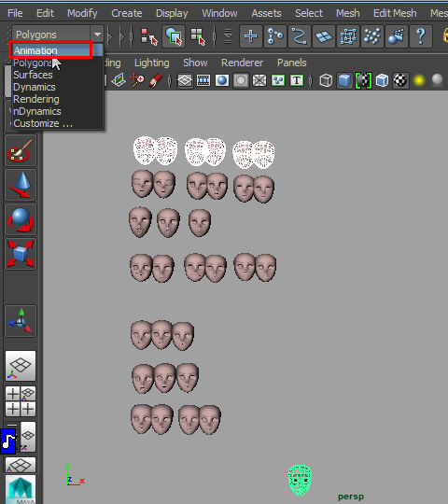Click the question mark help icon
This screenshot has width=448, height=504.
point(421,36)
